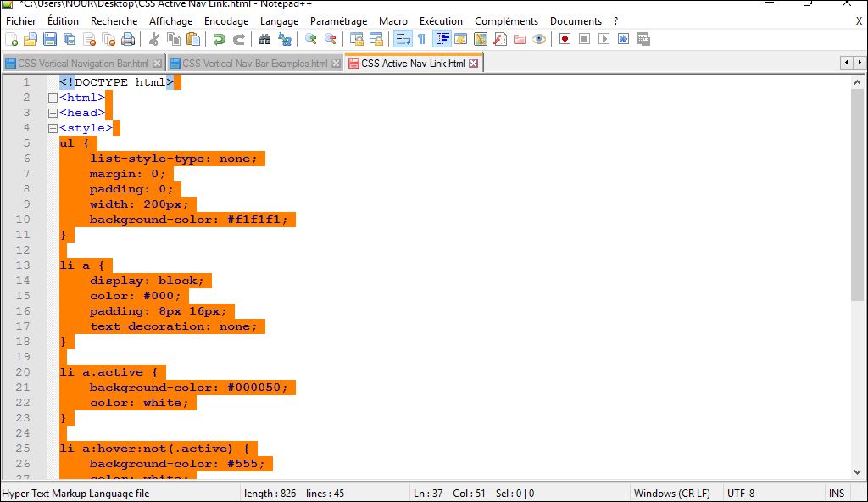
Task: Click the vertical scrollbar thumb
Action: click(x=858, y=195)
